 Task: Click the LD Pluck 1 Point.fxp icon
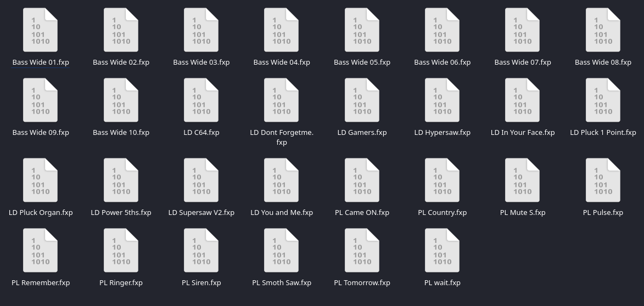(x=603, y=100)
